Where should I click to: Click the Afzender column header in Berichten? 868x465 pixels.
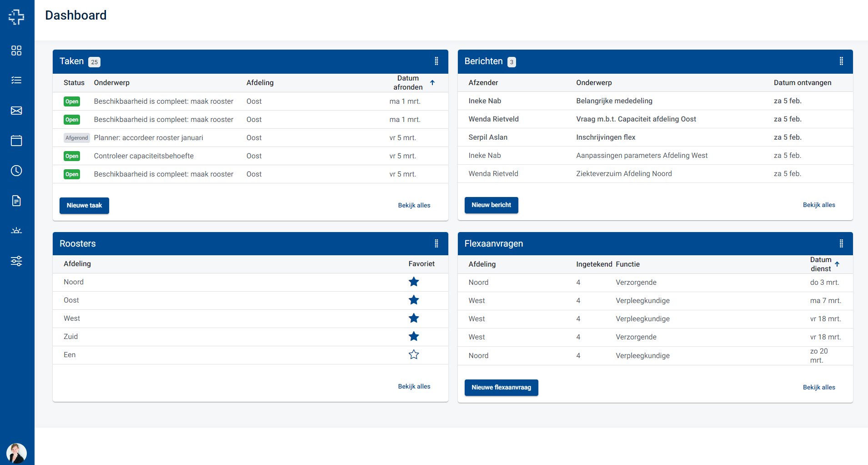(x=483, y=83)
